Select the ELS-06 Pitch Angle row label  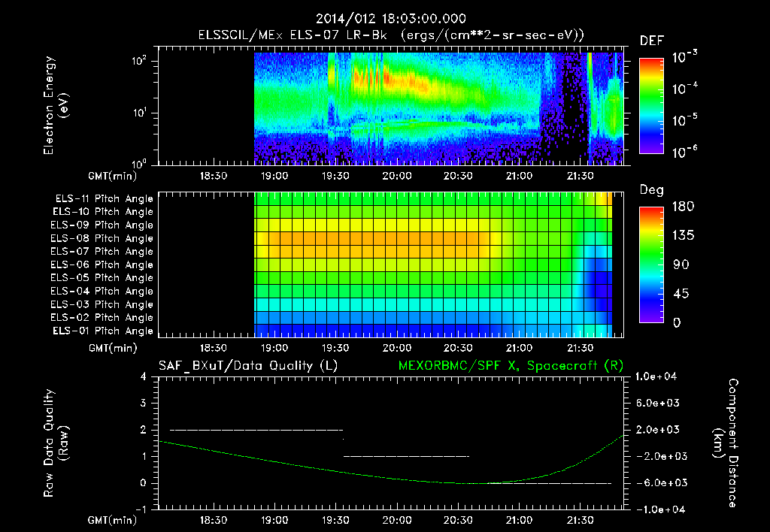(x=102, y=265)
